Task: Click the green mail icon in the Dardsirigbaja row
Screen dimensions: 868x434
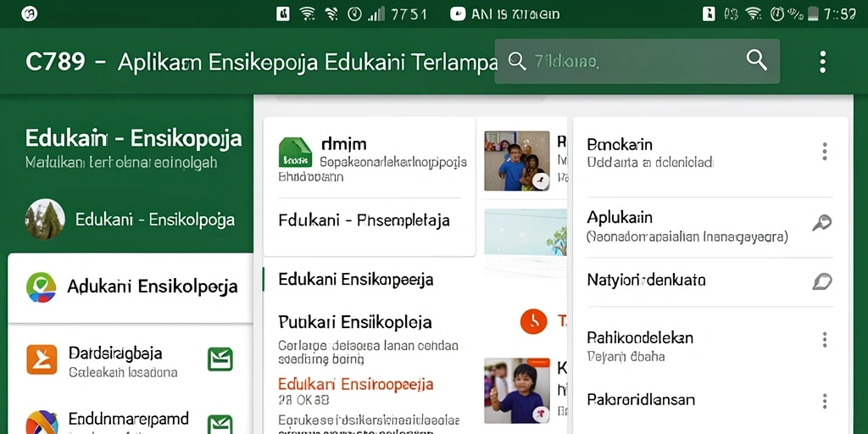Action: 220,359
